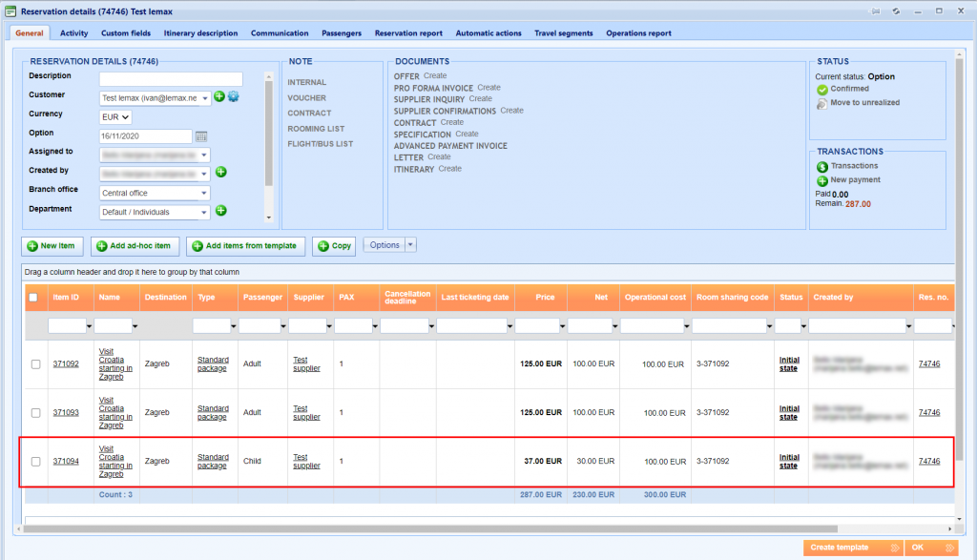Click the Move to unrealized icon
The image size is (977, 560).
[x=821, y=103]
